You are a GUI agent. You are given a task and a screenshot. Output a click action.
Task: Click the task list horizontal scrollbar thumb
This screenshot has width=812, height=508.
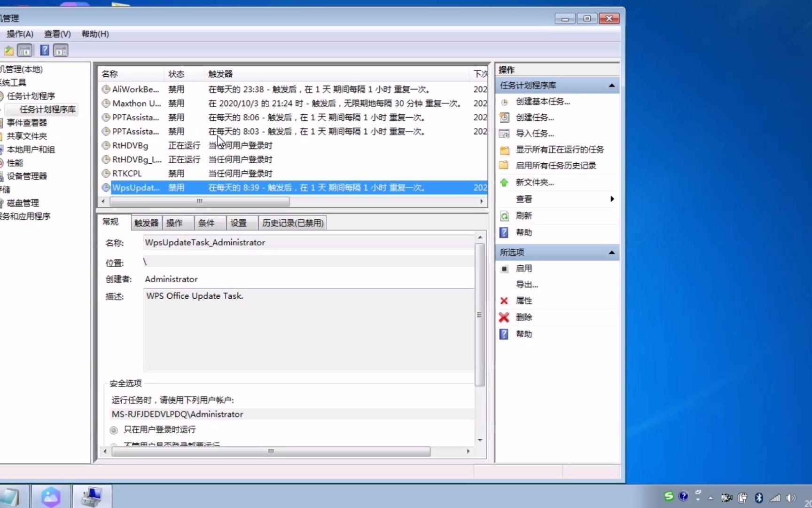200,201
